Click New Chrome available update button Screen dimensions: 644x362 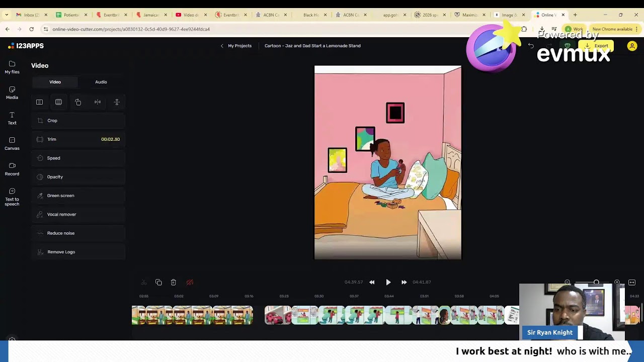click(x=615, y=29)
